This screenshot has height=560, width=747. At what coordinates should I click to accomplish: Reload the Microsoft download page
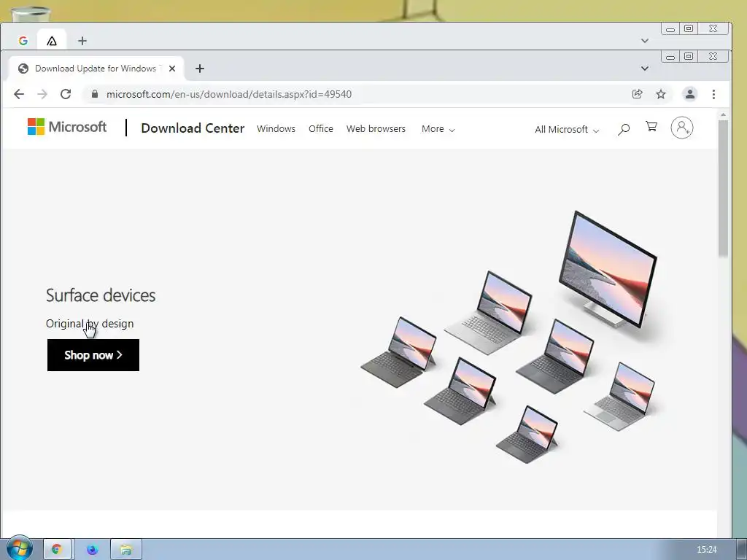[x=66, y=94]
